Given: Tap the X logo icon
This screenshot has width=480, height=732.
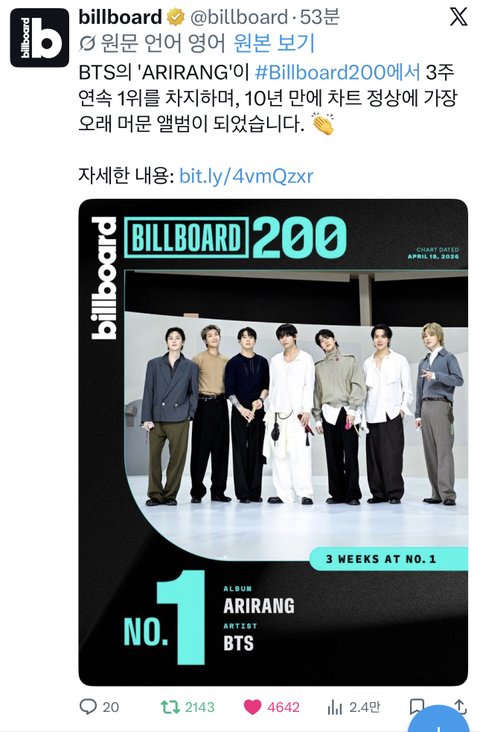Looking at the screenshot, I should click(458, 17).
